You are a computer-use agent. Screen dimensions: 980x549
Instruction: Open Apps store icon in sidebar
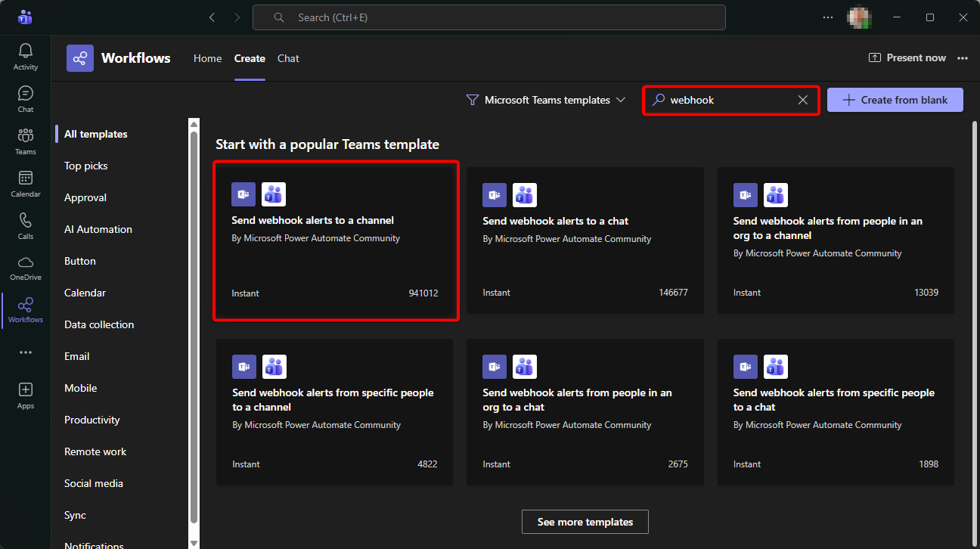coord(26,395)
